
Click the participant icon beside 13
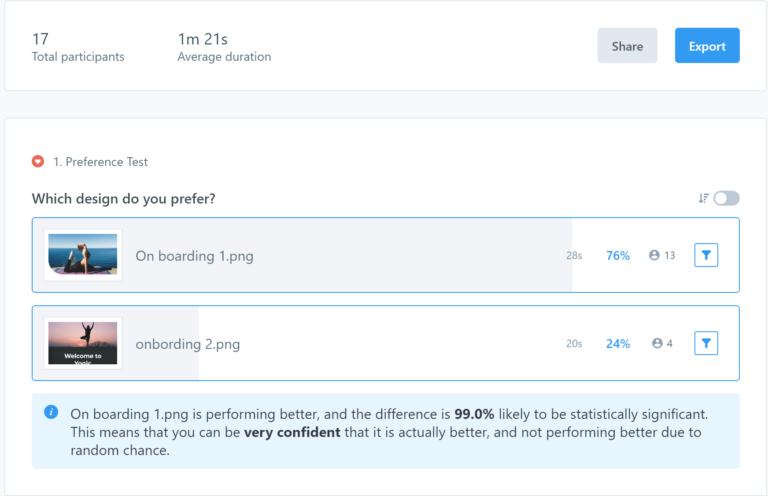click(x=654, y=255)
